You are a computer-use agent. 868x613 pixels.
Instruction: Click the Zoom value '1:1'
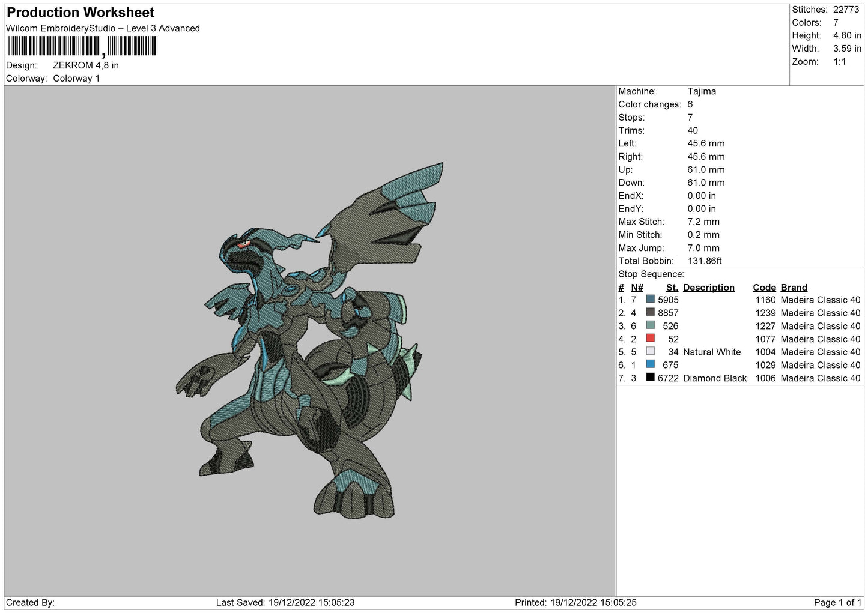pos(839,62)
